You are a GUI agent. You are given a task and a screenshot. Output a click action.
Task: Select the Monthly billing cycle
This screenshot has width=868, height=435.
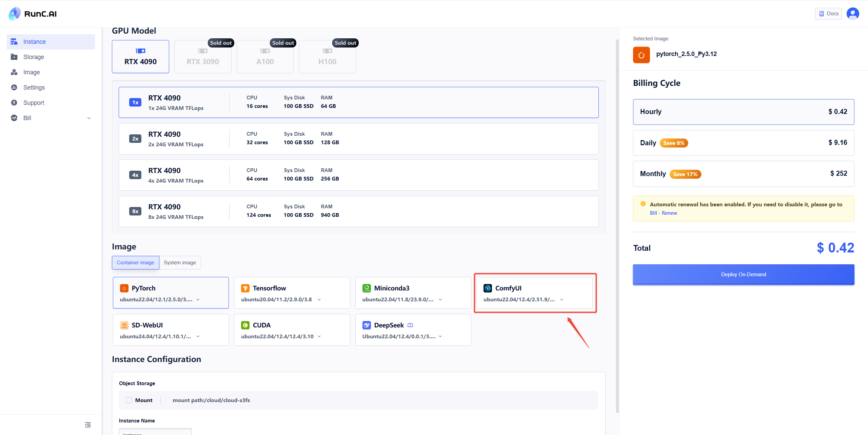click(743, 174)
